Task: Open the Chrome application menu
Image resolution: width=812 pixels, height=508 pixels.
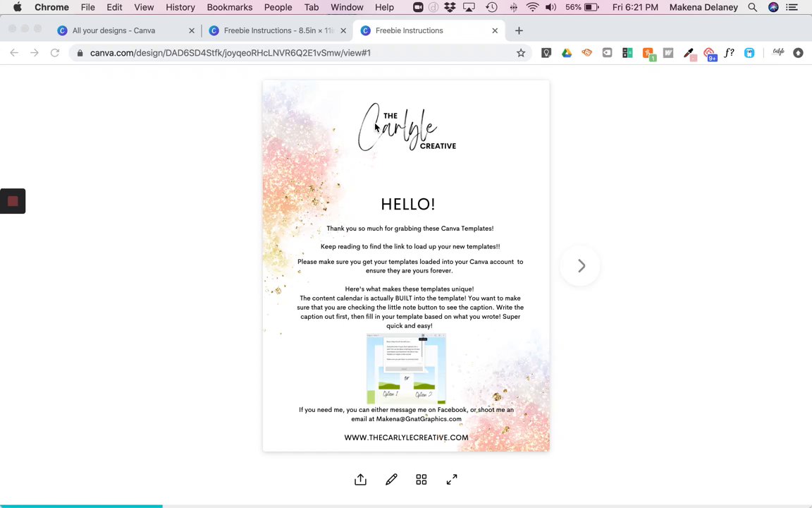Action: pyautogui.click(x=51, y=7)
